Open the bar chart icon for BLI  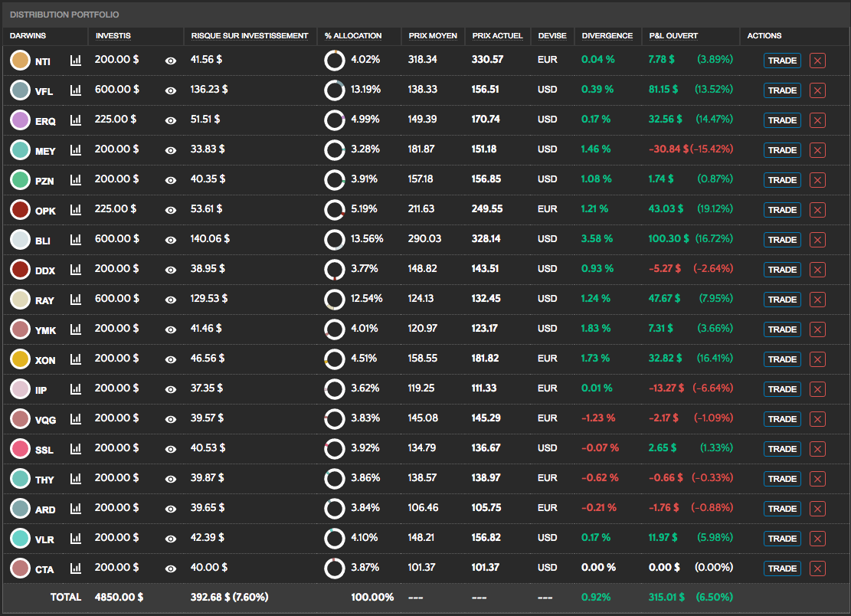75,239
